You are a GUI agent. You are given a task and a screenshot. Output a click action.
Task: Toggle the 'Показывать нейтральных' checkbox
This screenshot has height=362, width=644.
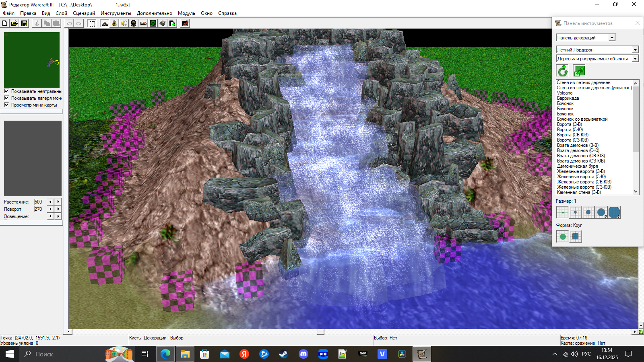coord(6,91)
